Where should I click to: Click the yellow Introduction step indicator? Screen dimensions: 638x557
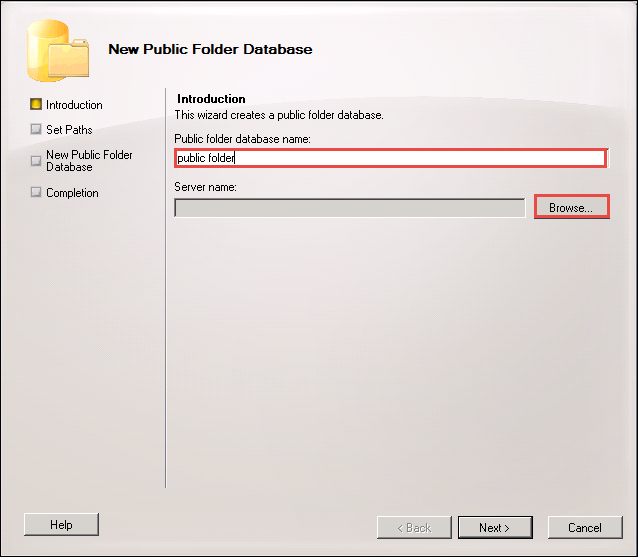pos(36,104)
